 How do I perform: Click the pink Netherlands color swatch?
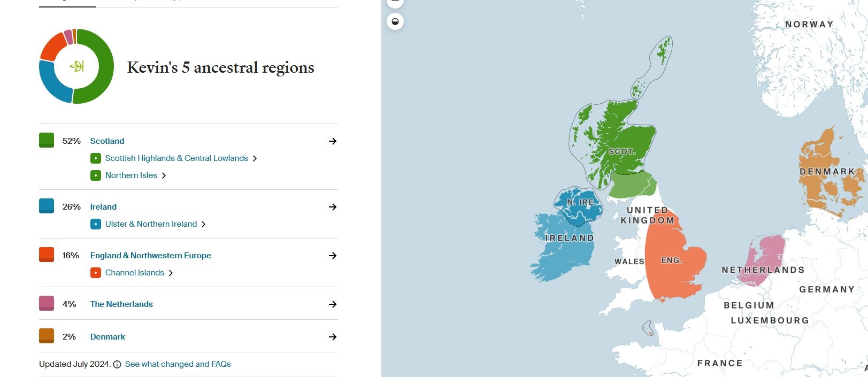click(x=47, y=303)
